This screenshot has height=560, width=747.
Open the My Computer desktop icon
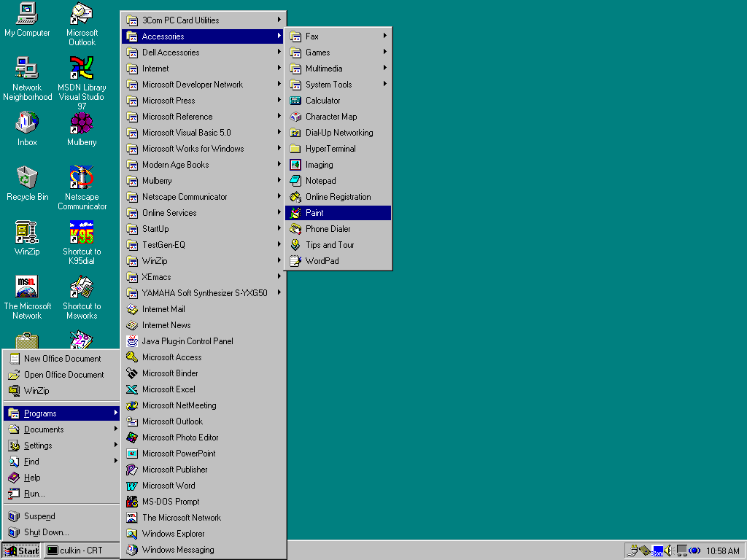27,20
